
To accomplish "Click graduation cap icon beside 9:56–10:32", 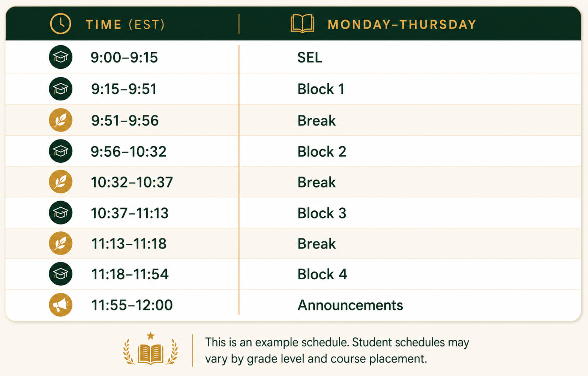I will (60, 151).
